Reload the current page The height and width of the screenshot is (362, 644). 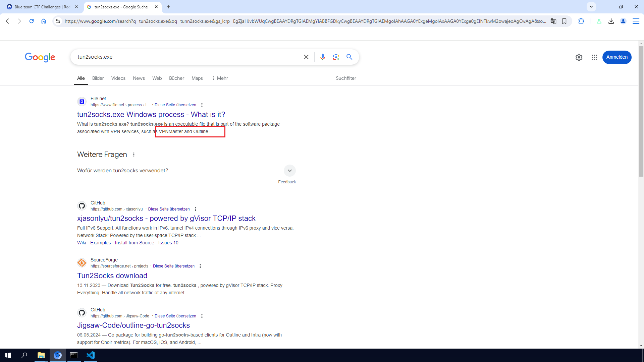pyautogui.click(x=32, y=21)
